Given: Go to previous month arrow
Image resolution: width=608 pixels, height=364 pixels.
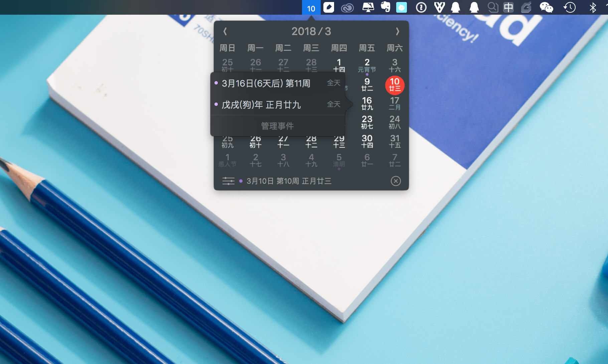Looking at the screenshot, I should point(225,31).
